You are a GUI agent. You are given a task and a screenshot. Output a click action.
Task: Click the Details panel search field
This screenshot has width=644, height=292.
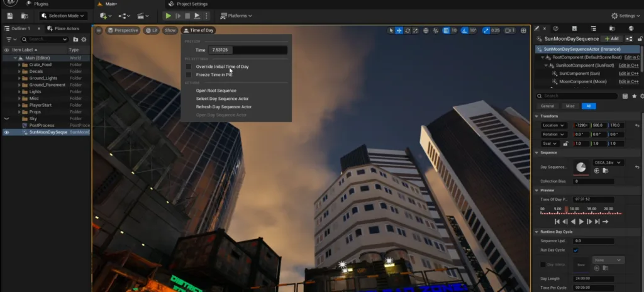pos(577,96)
